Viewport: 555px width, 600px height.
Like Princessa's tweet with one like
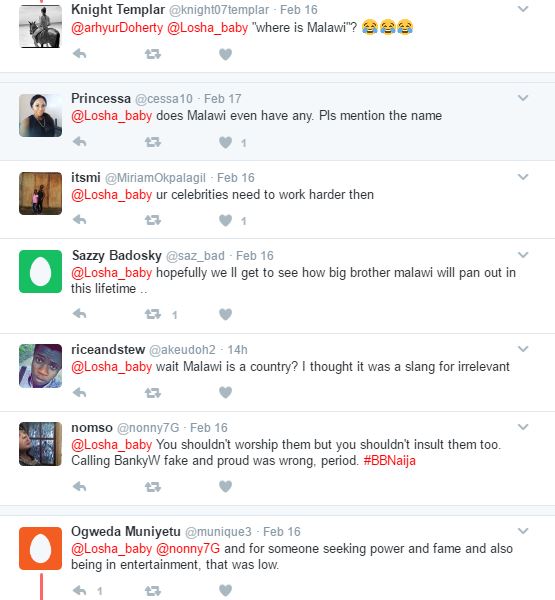[225, 142]
